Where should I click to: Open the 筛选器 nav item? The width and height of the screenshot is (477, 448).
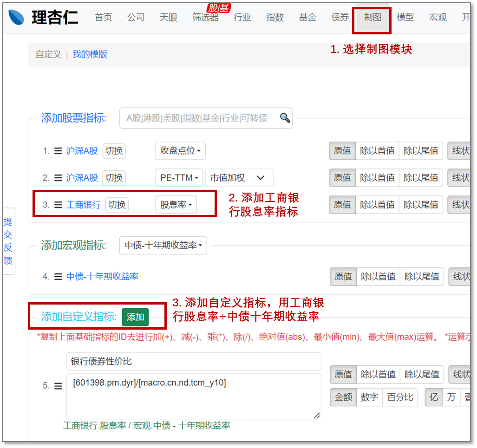coord(205,17)
